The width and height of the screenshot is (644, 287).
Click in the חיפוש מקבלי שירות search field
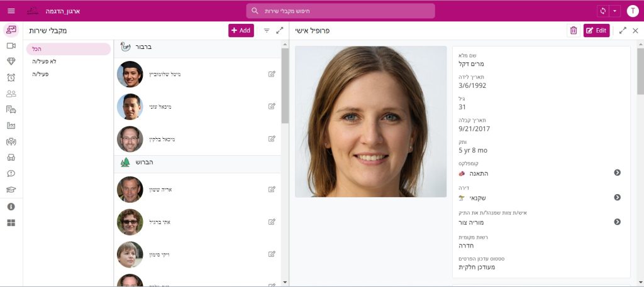pyautogui.click(x=340, y=11)
